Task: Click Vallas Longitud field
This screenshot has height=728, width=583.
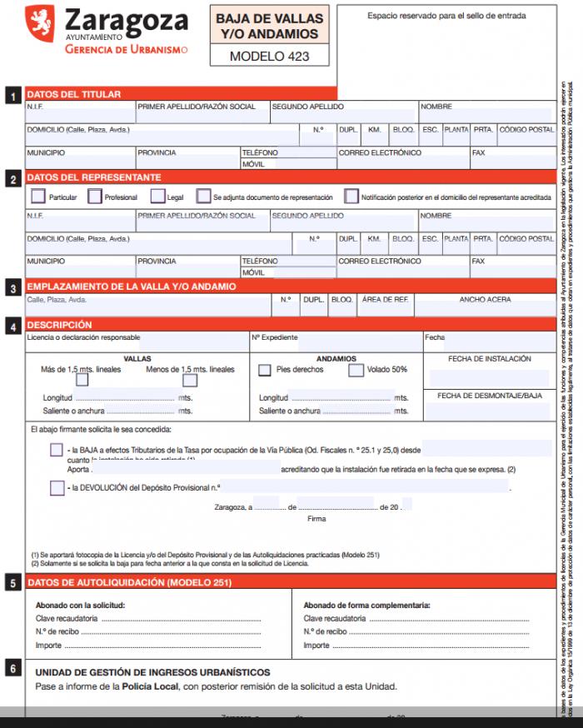Action: [125, 395]
